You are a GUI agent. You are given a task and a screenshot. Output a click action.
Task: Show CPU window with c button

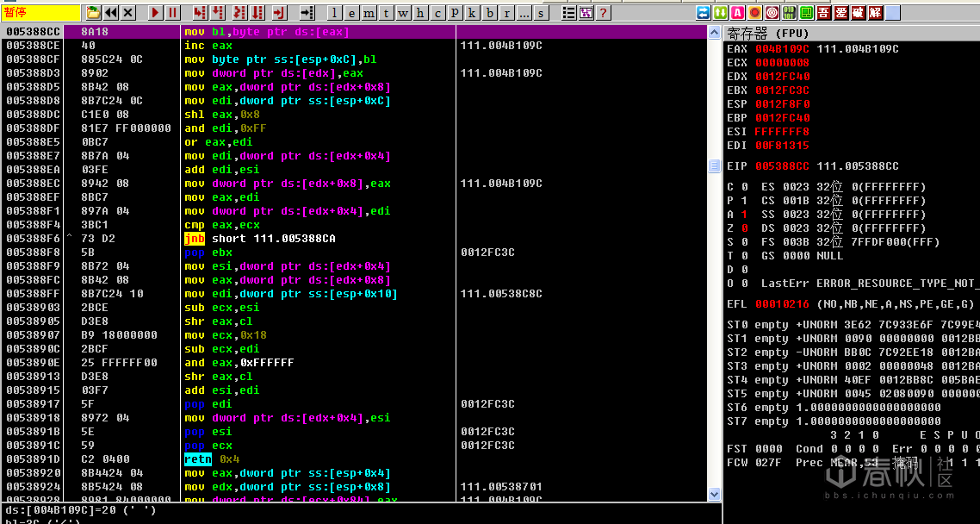coord(437,13)
